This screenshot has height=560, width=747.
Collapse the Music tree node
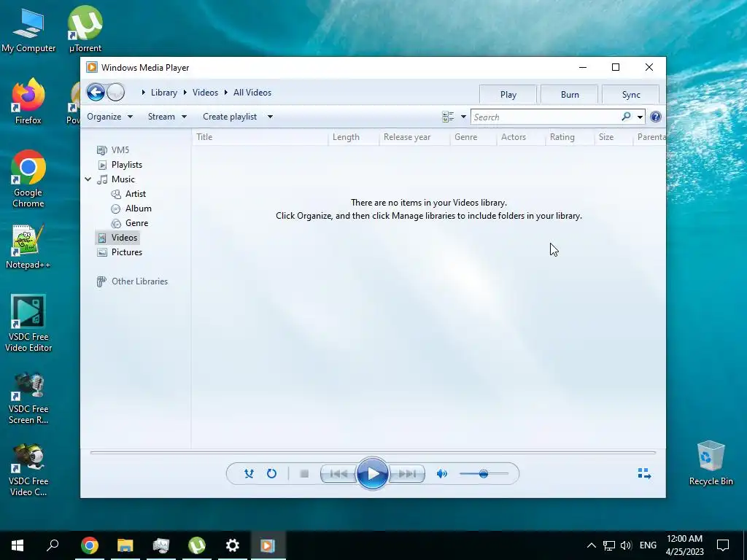[x=88, y=179]
